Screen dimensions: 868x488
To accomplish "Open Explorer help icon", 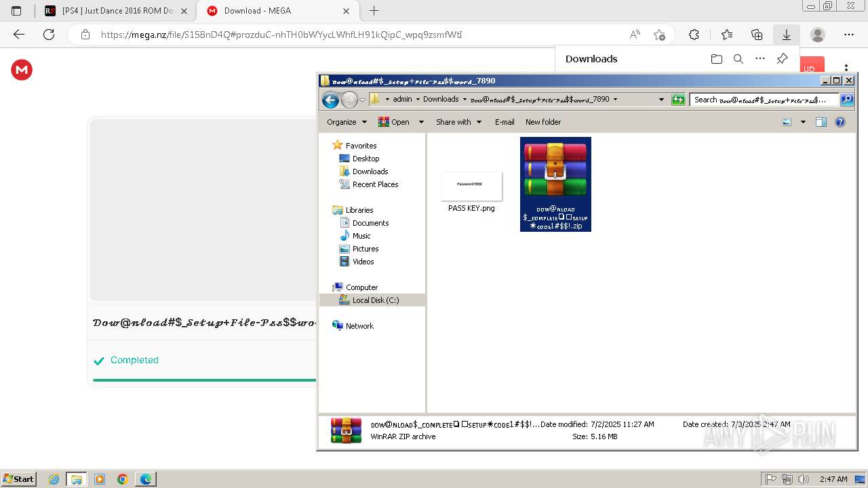I will pos(840,122).
